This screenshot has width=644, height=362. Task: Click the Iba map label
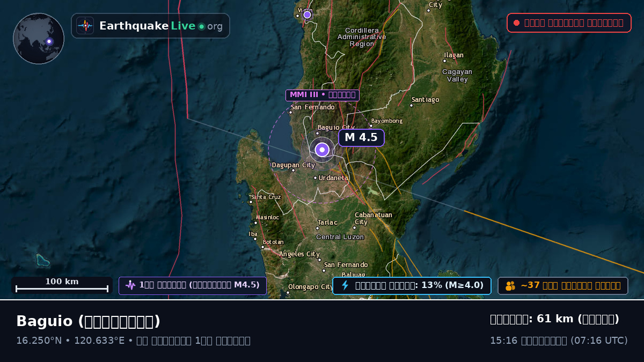[x=253, y=234]
